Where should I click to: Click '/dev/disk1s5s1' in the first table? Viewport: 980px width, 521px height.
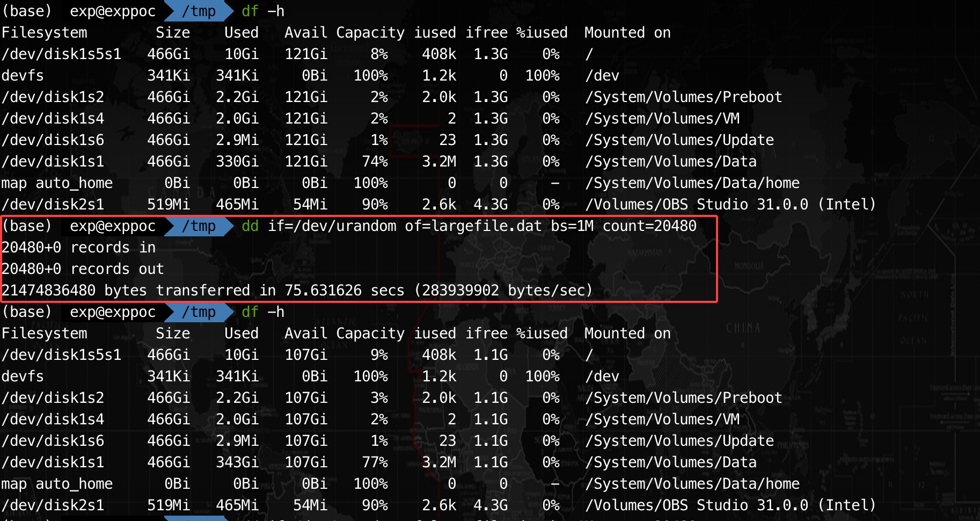pyautogui.click(x=61, y=54)
